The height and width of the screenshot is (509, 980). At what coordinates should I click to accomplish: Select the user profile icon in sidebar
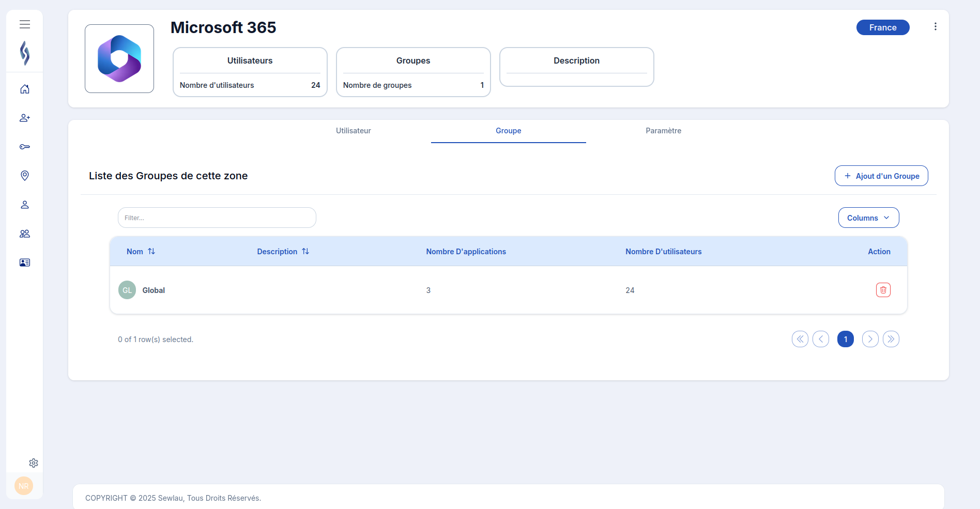(24, 205)
